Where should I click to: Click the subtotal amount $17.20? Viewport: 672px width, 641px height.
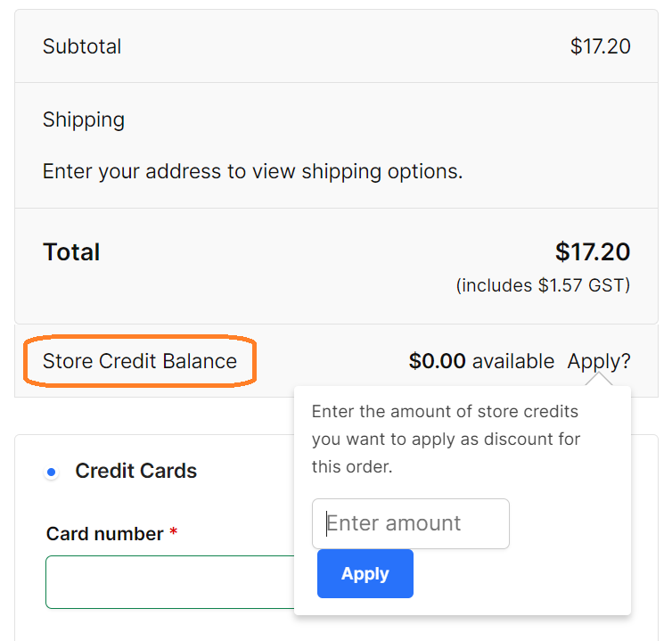tap(600, 46)
